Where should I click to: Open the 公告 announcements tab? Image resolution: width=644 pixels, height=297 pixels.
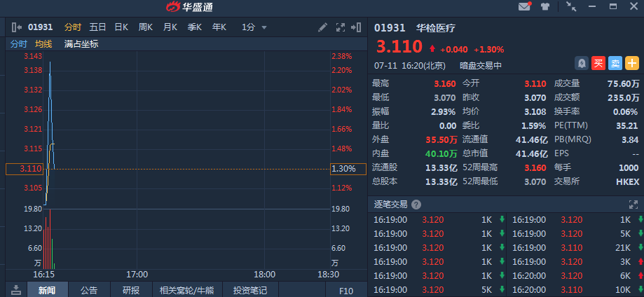point(89,291)
